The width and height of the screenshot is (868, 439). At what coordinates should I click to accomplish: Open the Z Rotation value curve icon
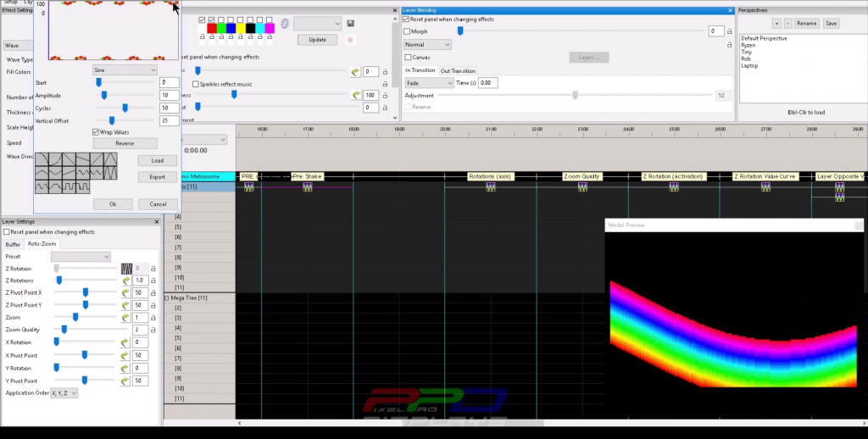pos(127,268)
